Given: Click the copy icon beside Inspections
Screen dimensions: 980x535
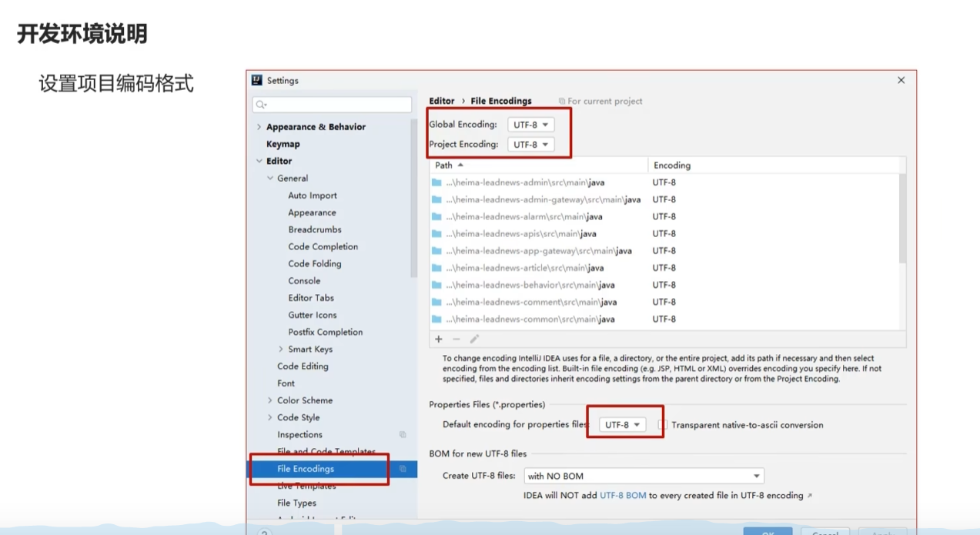Looking at the screenshot, I should 403,434.
